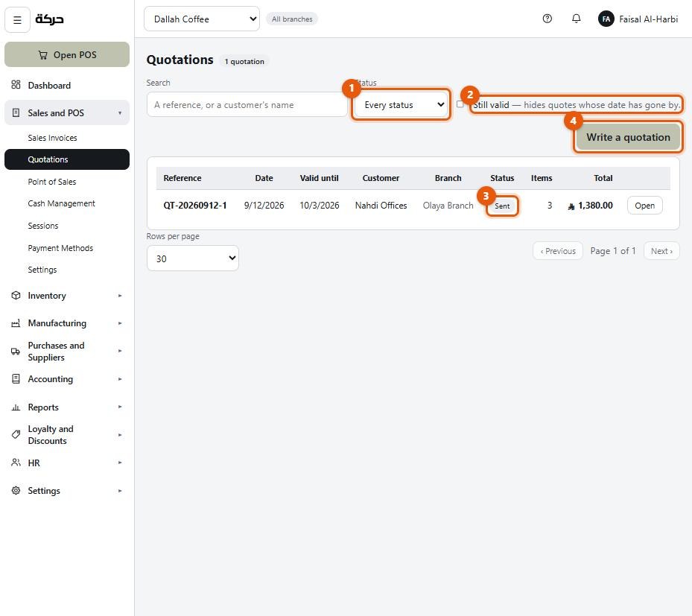The image size is (692, 616).
Task: Click reference QT-20260912-1
Action: [195, 205]
